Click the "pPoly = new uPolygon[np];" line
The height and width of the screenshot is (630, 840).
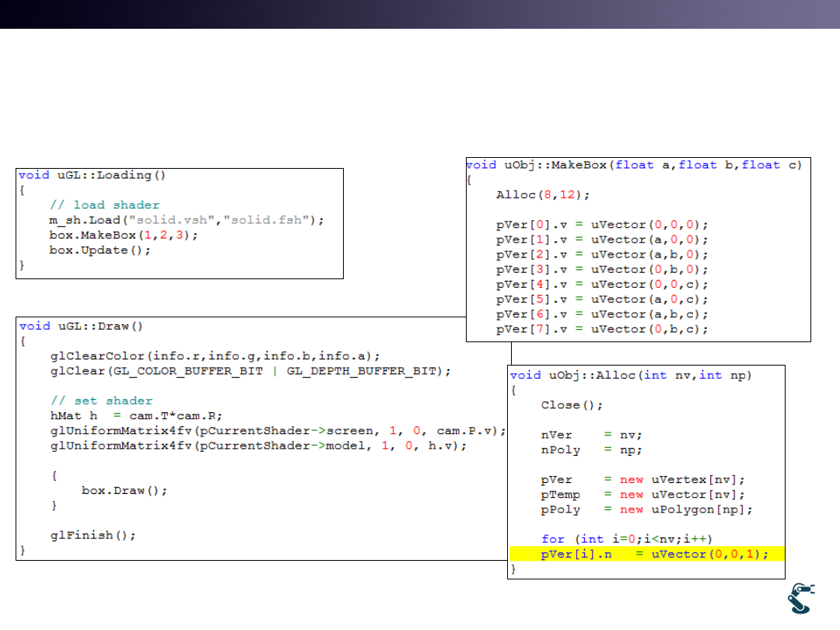point(647,510)
